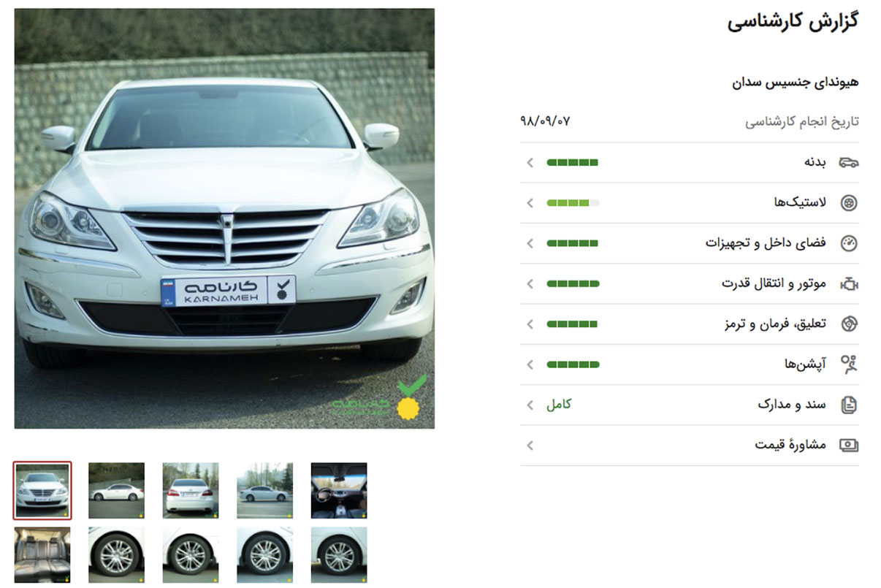881x588 pixels.
Task: Select the rear view thumbnail
Action: [191, 490]
